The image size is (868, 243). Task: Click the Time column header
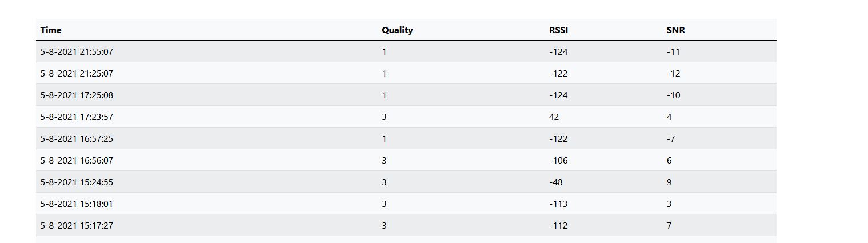click(x=51, y=30)
